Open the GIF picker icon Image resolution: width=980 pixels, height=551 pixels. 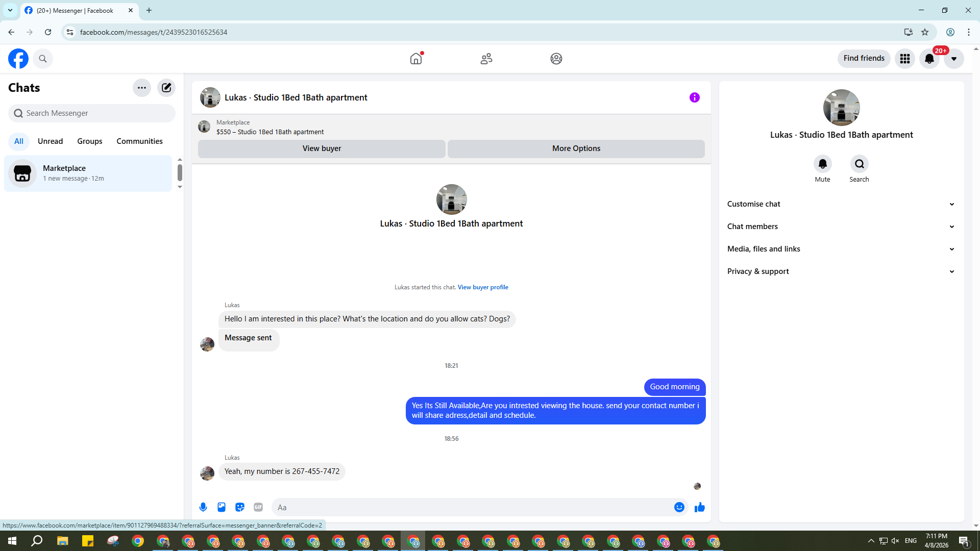click(258, 507)
